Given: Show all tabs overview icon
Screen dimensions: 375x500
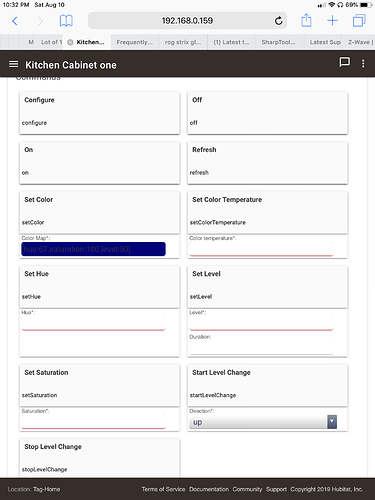Looking at the screenshot, I should click(359, 21).
